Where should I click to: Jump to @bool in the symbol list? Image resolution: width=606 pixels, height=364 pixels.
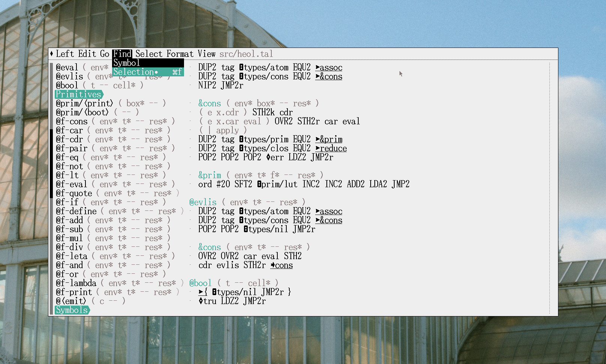67,85
